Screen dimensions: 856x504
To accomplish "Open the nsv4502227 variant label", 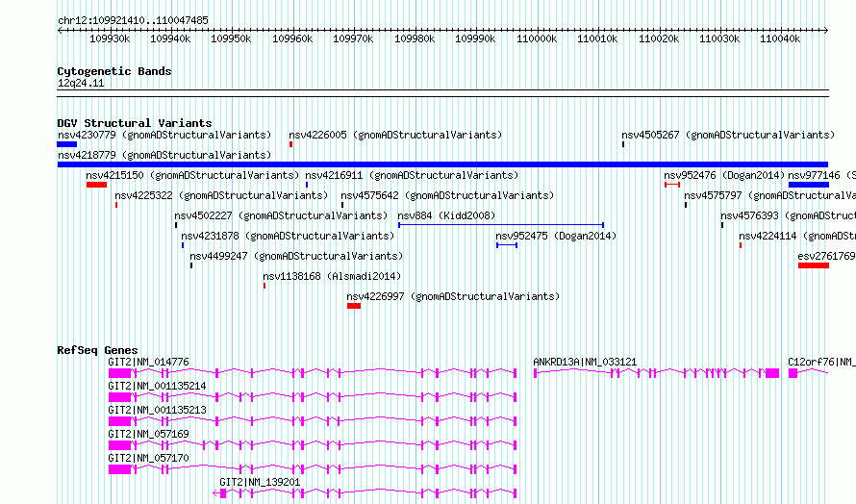I will (x=281, y=215).
